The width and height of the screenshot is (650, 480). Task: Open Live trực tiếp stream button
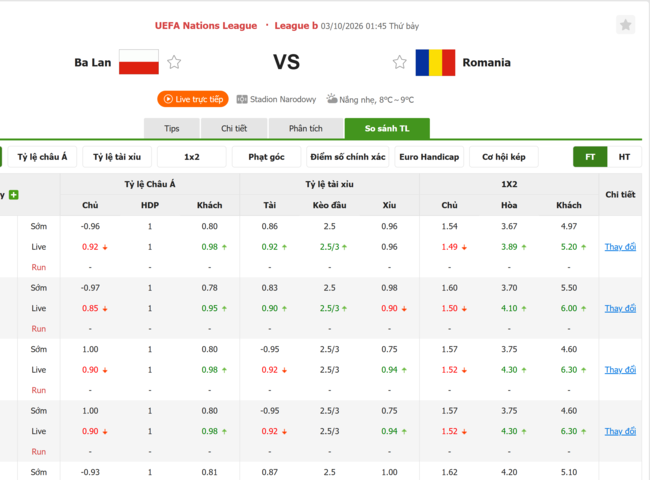[193, 99]
